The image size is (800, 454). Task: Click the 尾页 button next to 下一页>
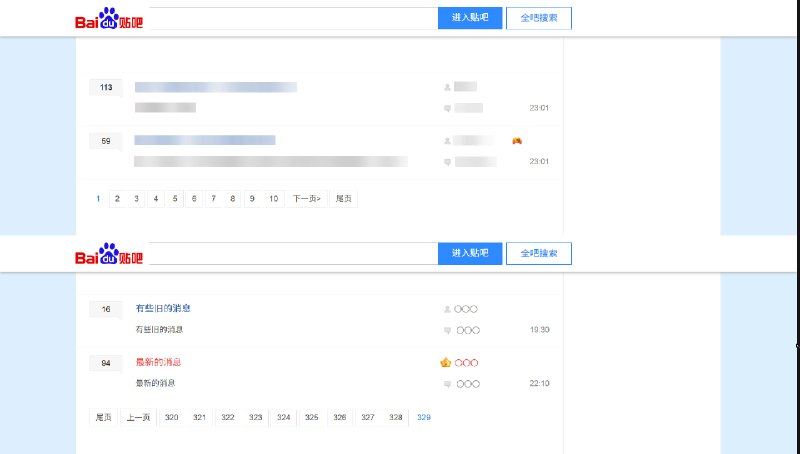click(343, 199)
